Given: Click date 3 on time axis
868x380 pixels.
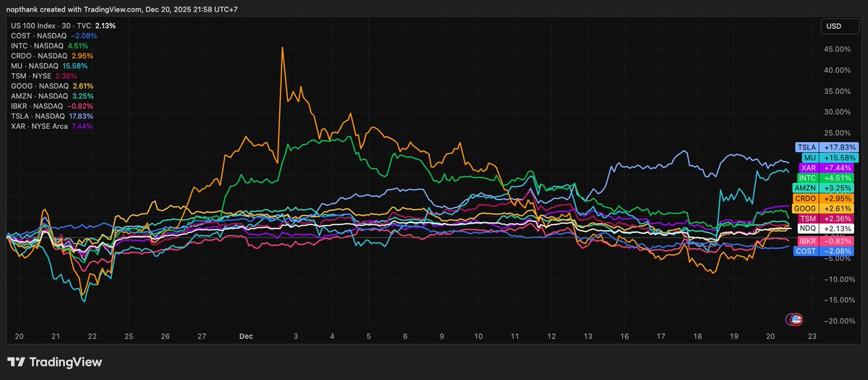Looking at the screenshot, I should [x=295, y=337].
